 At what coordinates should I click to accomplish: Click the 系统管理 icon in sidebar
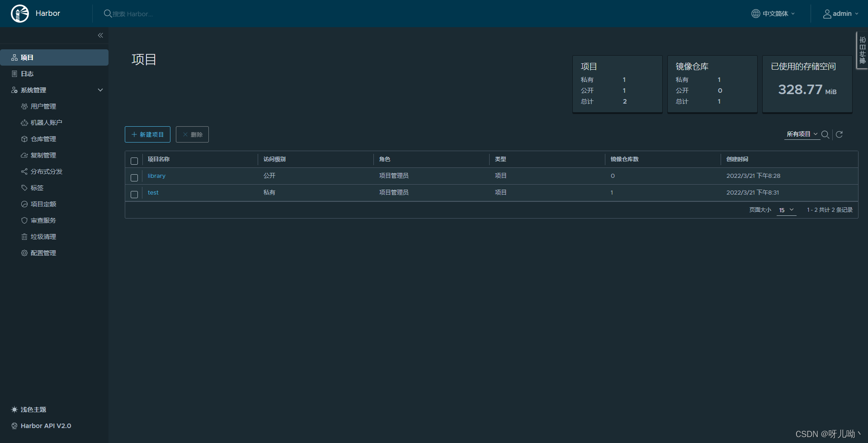14,90
